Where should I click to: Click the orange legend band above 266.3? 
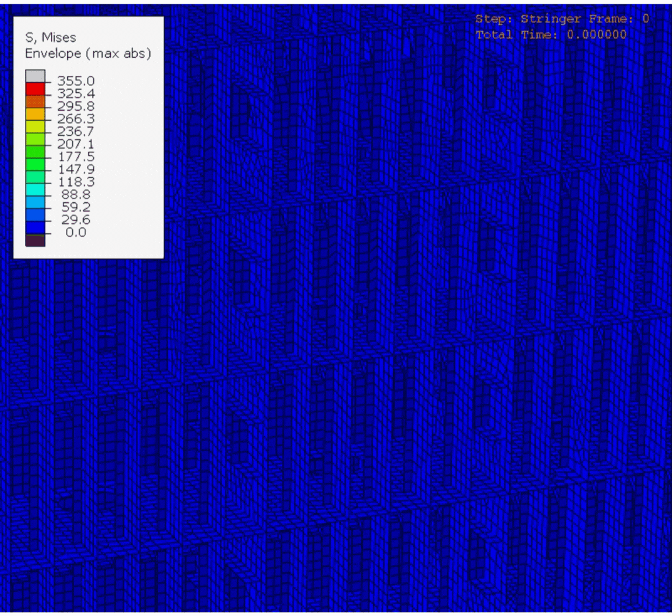(35, 113)
